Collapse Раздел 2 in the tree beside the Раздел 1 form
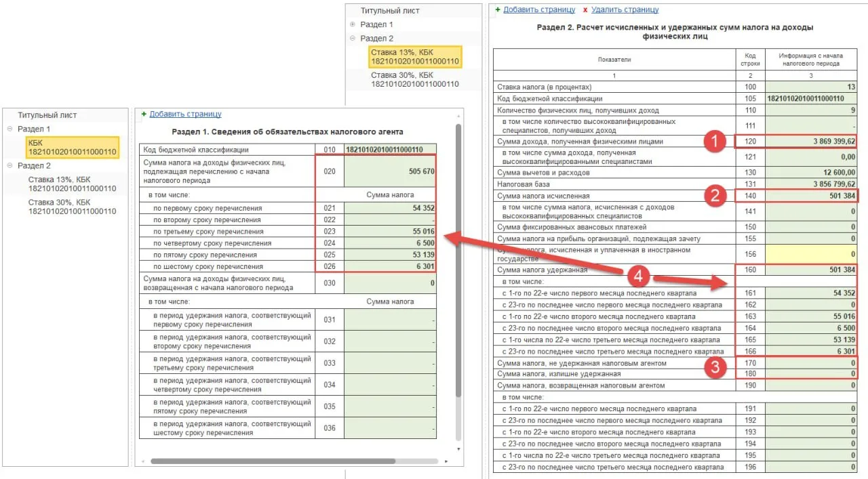This screenshot has width=868, height=479. click(9, 165)
